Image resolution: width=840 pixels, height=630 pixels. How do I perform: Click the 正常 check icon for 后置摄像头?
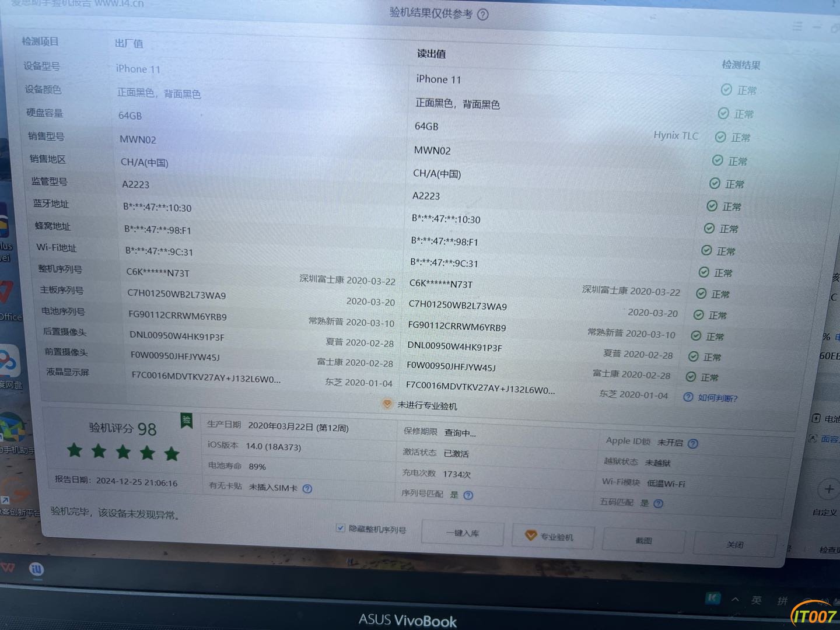click(x=693, y=356)
